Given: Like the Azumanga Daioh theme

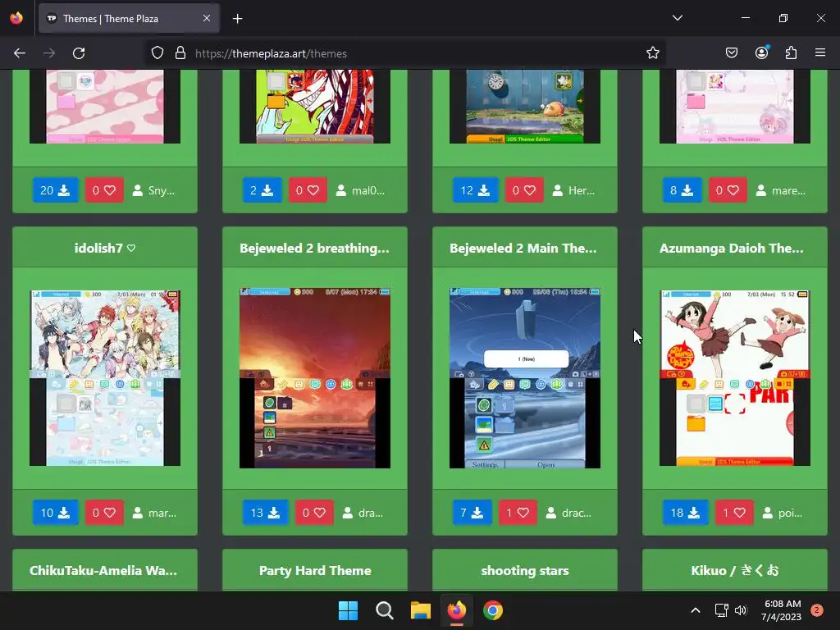Looking at the screenshot, I should point(734,513).
